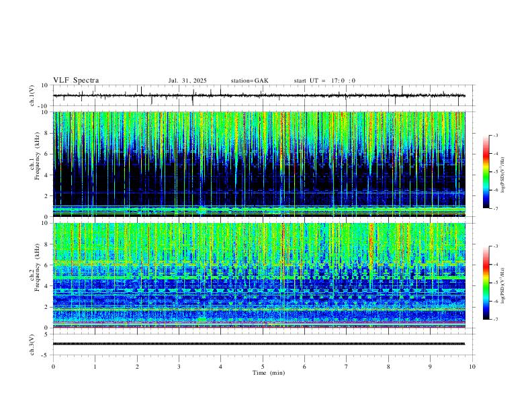Click the '5' tick on ch.3(V) axis

(47, 334)
